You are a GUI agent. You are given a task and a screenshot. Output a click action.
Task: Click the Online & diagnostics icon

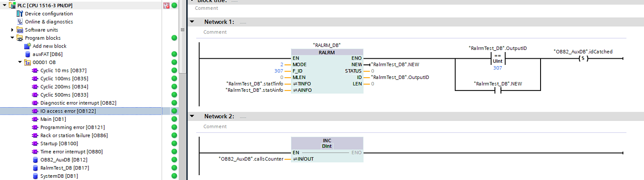20,22
